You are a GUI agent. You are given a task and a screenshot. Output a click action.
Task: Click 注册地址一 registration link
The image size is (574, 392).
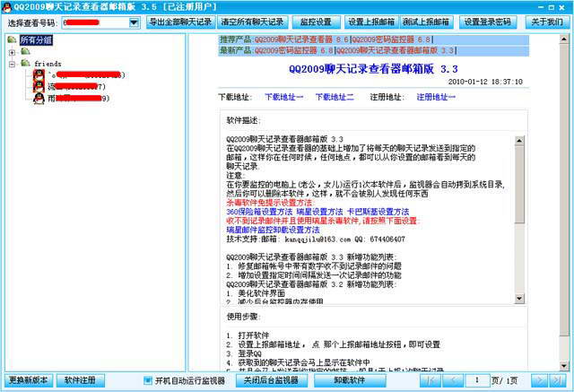click(x=436, y=98)
